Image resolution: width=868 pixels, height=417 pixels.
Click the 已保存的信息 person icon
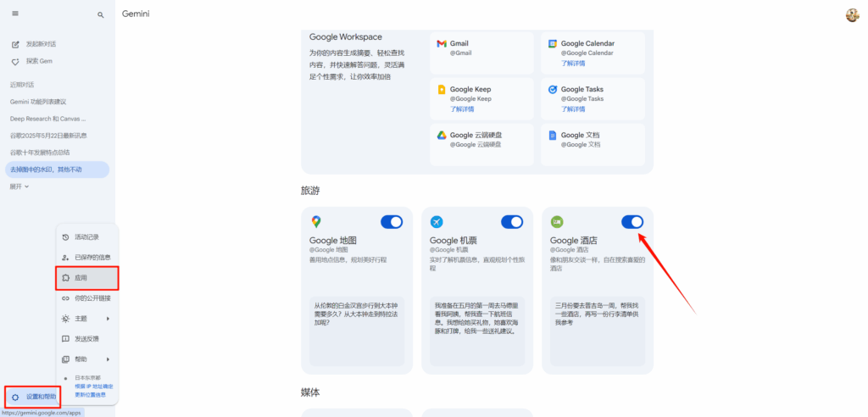pyautogui.click(x=65, y=258)
